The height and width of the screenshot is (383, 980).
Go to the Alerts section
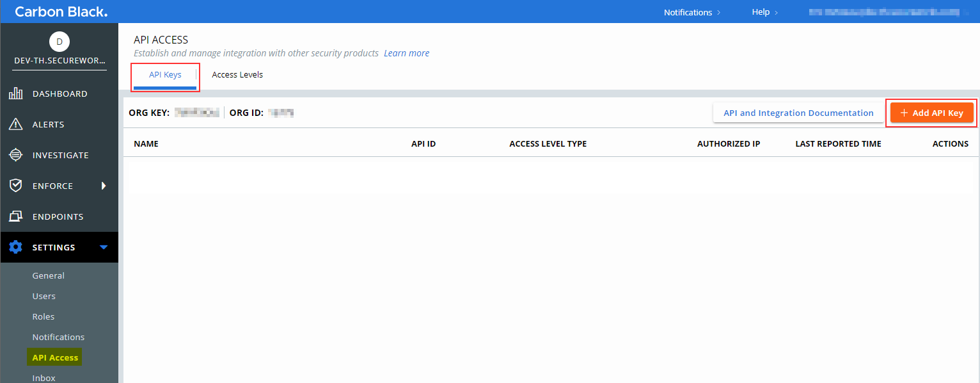pyautogui.click(x=59, y=124)
